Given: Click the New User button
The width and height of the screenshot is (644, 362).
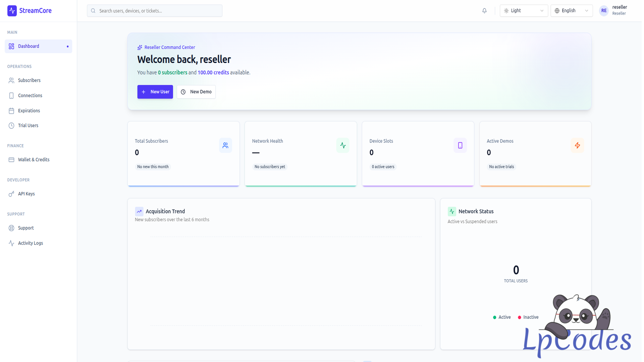Looking at the screenshot, I should 155,92.
